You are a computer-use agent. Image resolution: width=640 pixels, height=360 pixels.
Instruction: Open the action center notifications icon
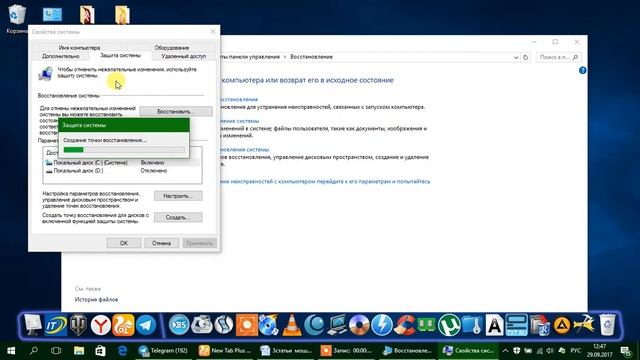pyautogui.click(x=626, y=351)
